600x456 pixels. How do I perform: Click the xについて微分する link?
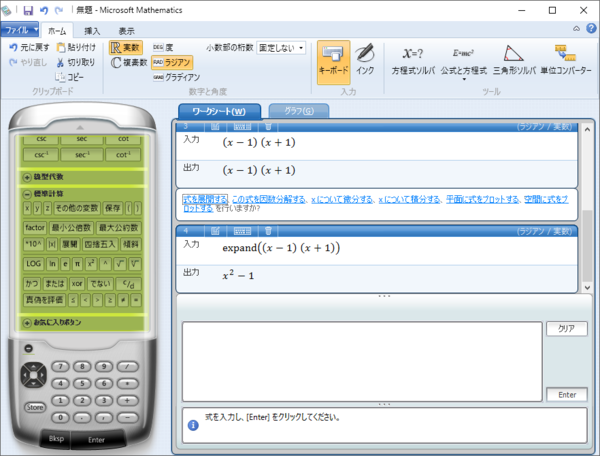342,199
